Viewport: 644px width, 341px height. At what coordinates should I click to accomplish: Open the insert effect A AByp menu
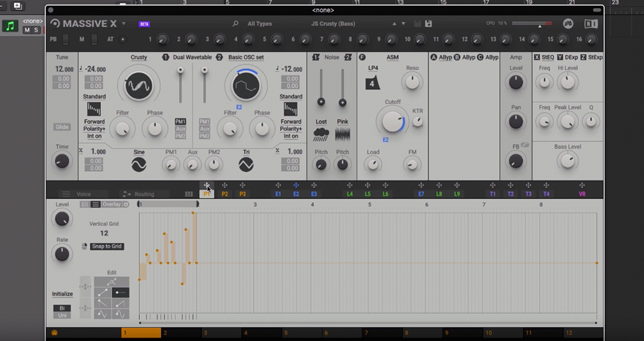click(x=445, y=57)
